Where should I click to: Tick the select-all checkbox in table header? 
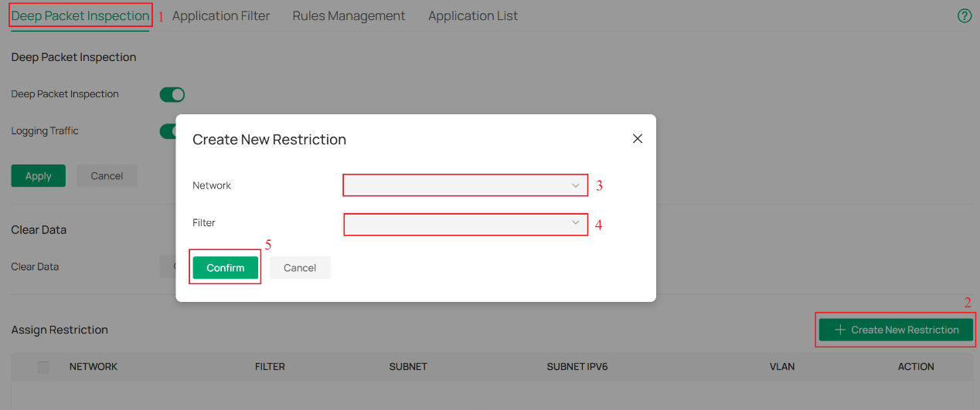click(43, 367)
